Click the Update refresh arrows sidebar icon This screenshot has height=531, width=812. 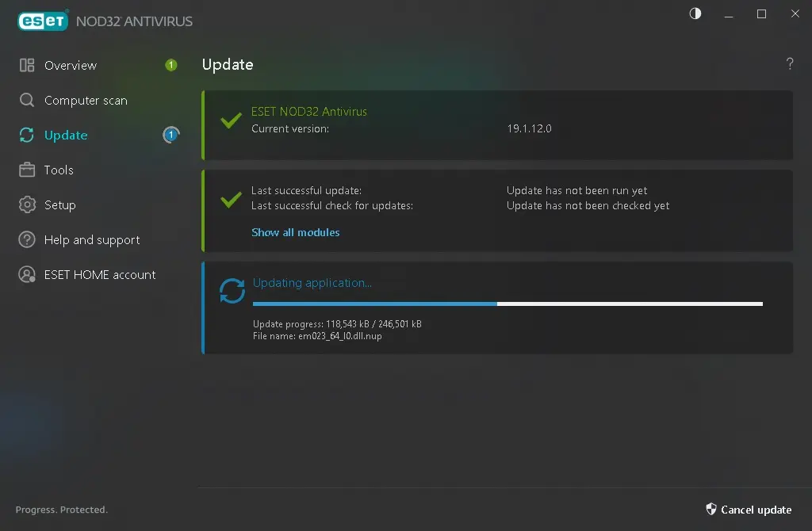click(x=27, y=135)
